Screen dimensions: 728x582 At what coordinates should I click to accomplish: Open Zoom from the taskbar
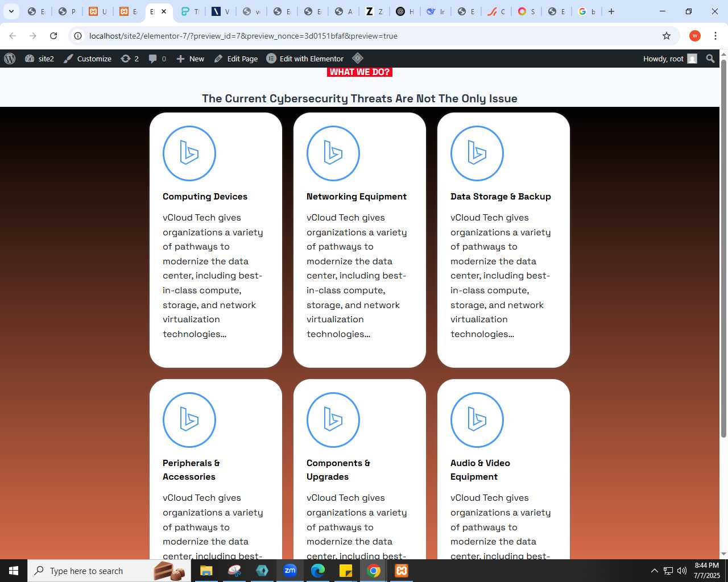(x=290, y=571)
